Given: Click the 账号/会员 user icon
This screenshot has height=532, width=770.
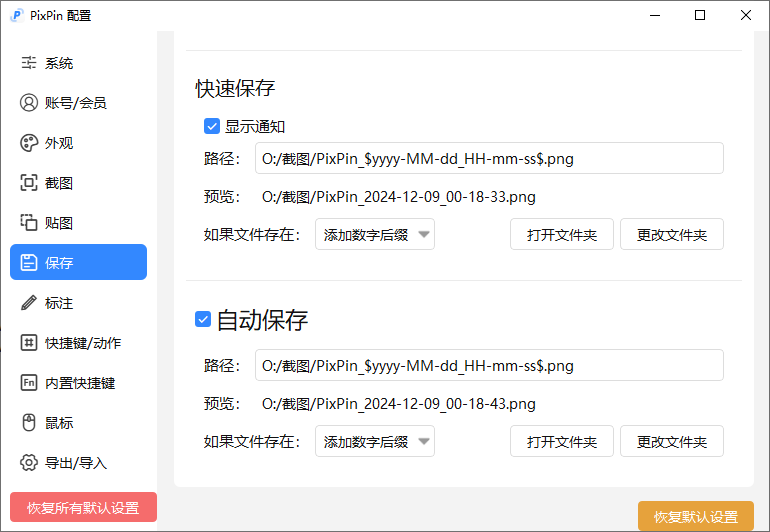Looking at the screenshot, I should click(x=28, y=103).
